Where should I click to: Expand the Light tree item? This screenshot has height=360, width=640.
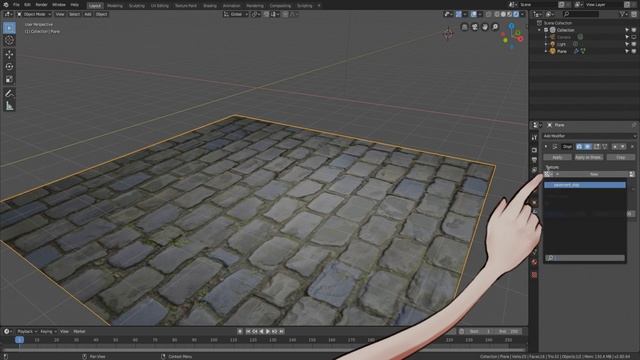(x=546, y=44)
